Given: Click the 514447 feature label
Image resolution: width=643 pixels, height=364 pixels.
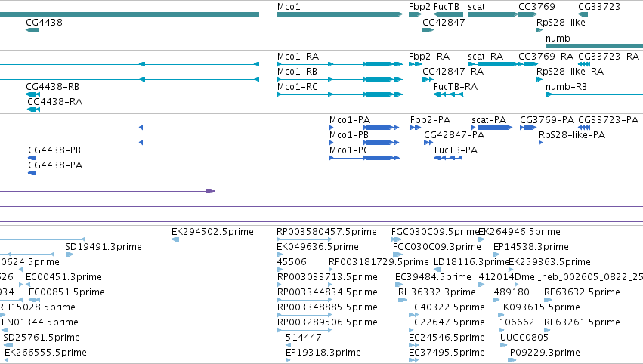Looking at the screenshot, I should 304,338.
